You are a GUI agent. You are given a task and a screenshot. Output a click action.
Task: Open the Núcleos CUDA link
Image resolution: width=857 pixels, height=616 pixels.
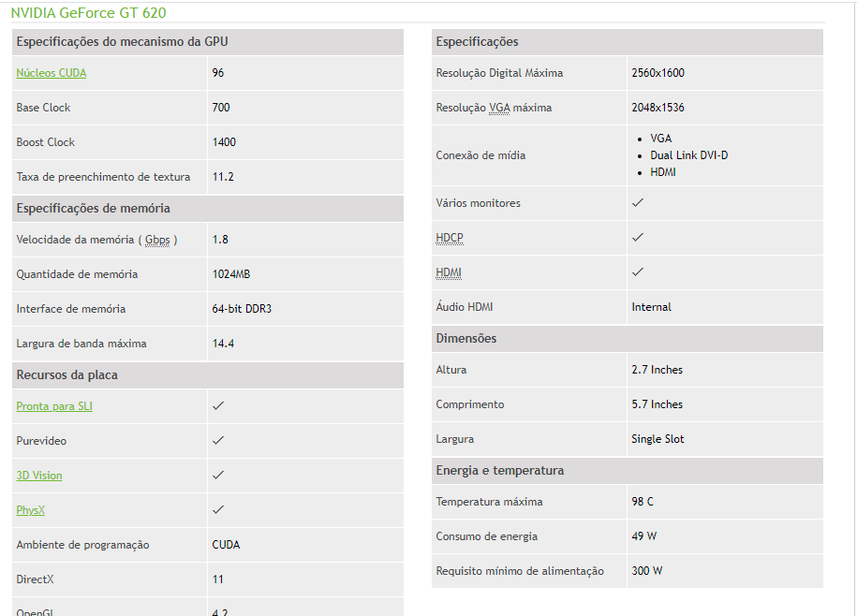click(52, 73)
